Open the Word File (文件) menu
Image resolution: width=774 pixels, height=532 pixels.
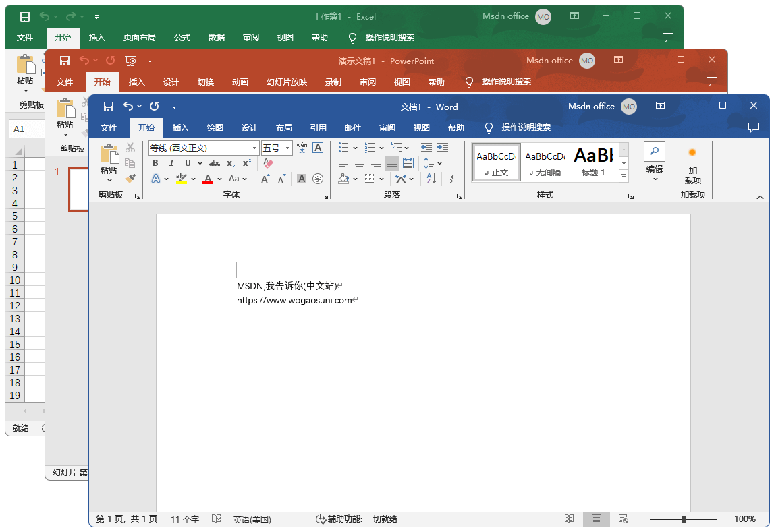tap(109, 127)
